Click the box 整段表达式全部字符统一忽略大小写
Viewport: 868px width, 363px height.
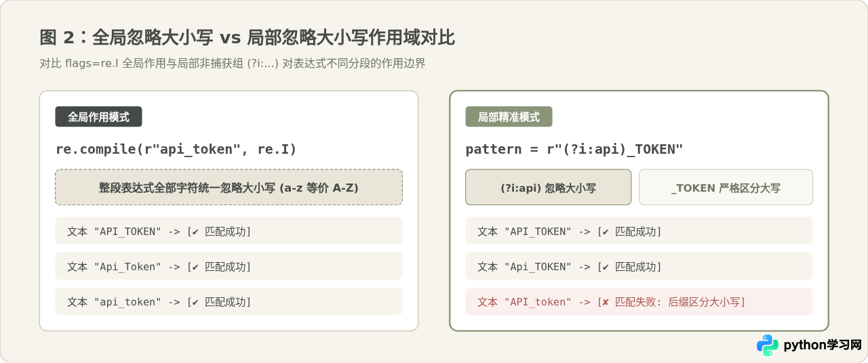[x=229, y=187]
